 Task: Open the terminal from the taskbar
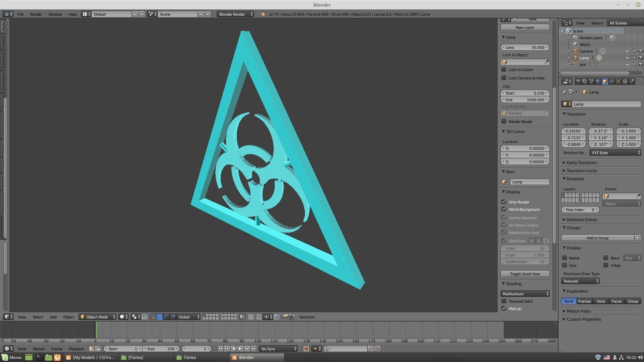point(39,358)
